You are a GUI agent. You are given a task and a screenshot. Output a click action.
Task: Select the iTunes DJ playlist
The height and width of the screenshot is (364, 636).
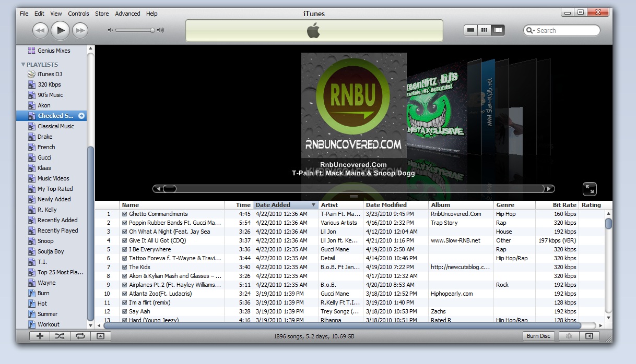[49, 74]
